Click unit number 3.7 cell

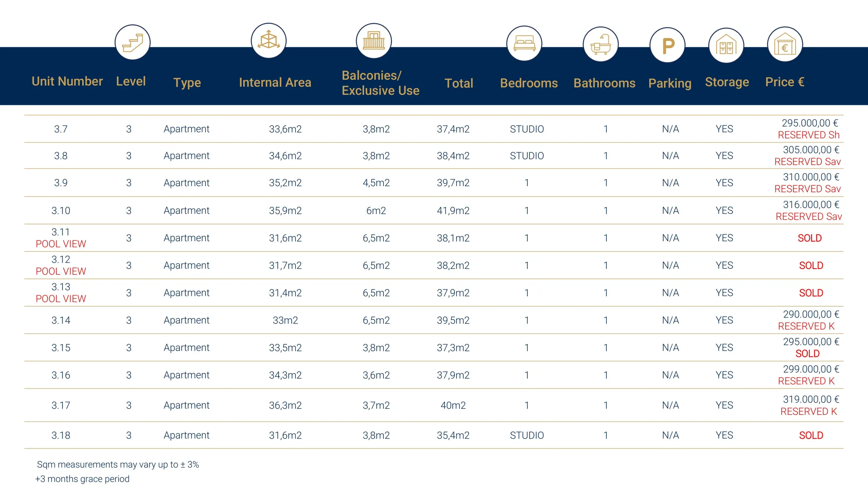[61, 129]
